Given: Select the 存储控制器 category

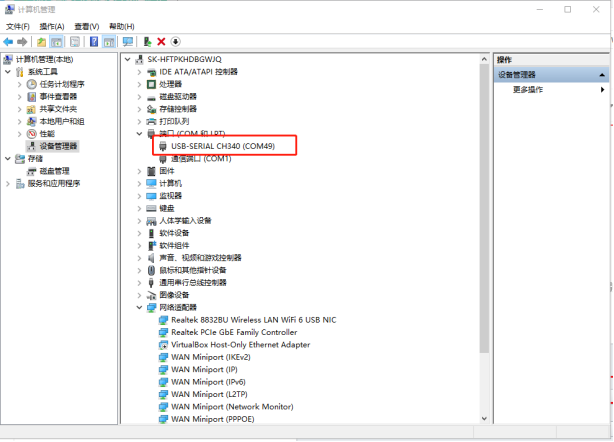Looking at the screenshot, I should [x=178, y=109].
